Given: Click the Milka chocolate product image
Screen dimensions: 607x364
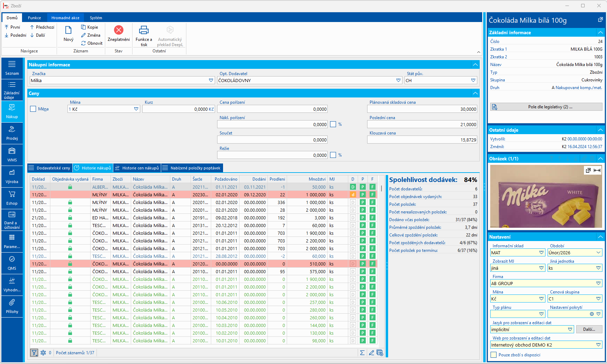Looking at the screenshot, I should coord(546,197).
